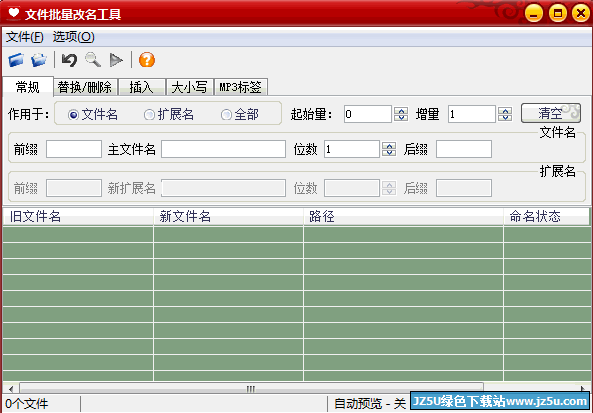Open help via orange question icon
The height and width of the screenshot is (413, 593).
coord(147,60)
